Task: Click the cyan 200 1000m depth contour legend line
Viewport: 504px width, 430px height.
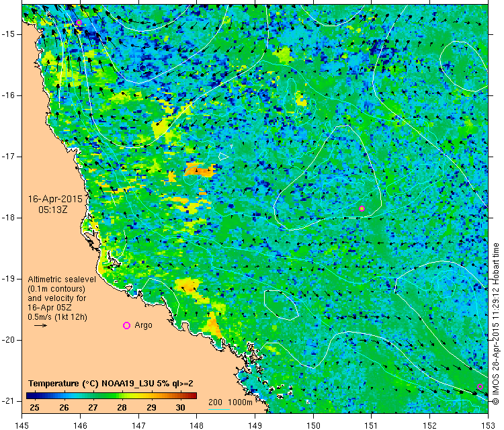Action: [219, 409]
